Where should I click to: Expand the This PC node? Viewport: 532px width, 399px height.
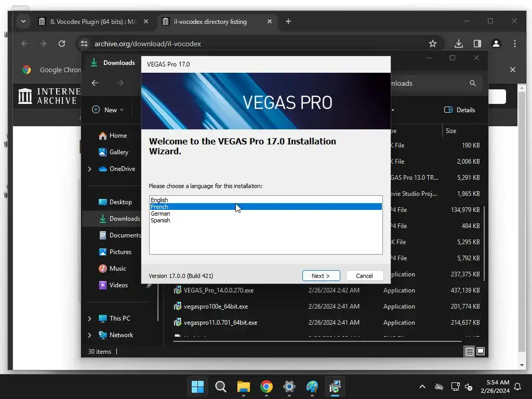coord(89,318)
